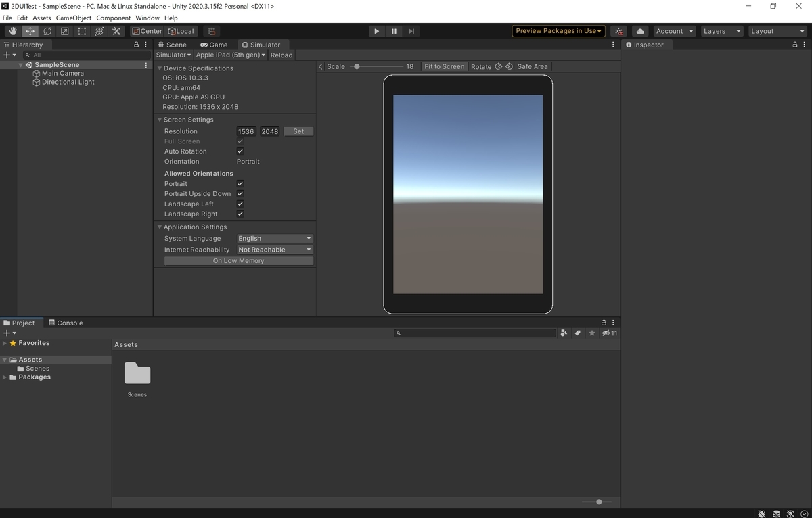Open SampleScene context options
812x518 pixels.
146,65
